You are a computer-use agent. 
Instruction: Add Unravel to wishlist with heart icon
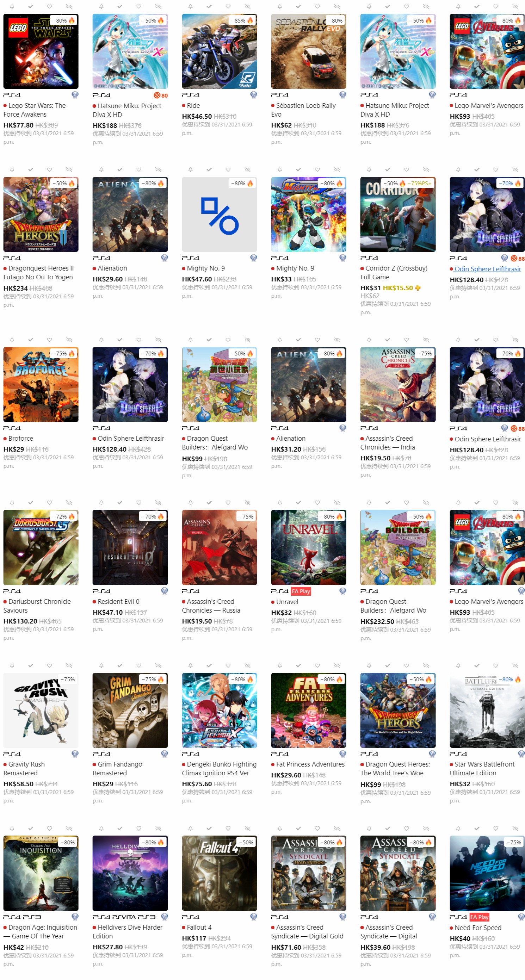click(x=317, y=503)
